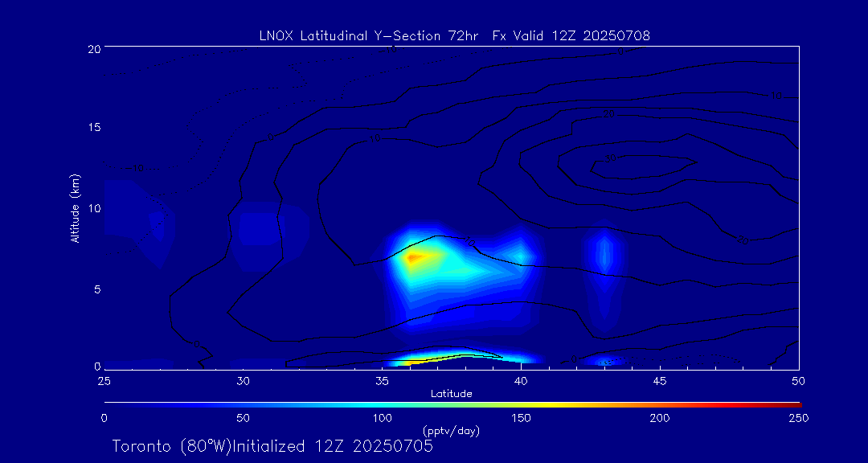868x463 pixels.
Task: Select latitude axis tick label "40"
Action: click(521, 382)
